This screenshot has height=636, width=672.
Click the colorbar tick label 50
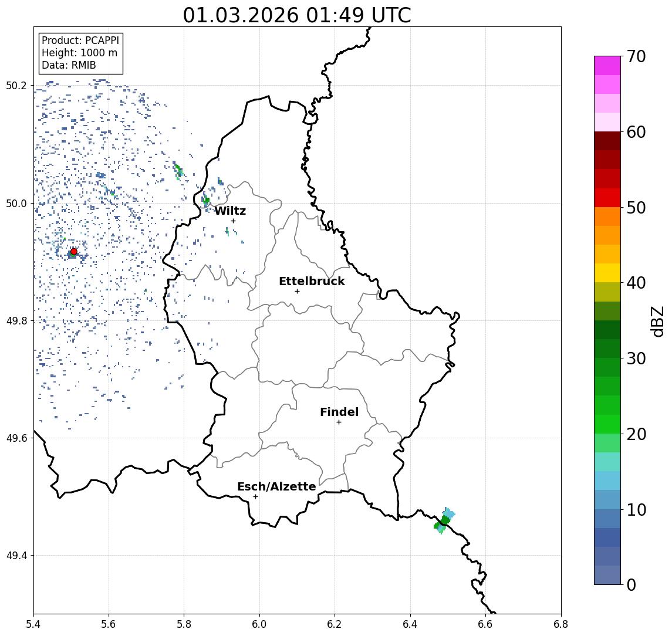(x=636, y=208)
